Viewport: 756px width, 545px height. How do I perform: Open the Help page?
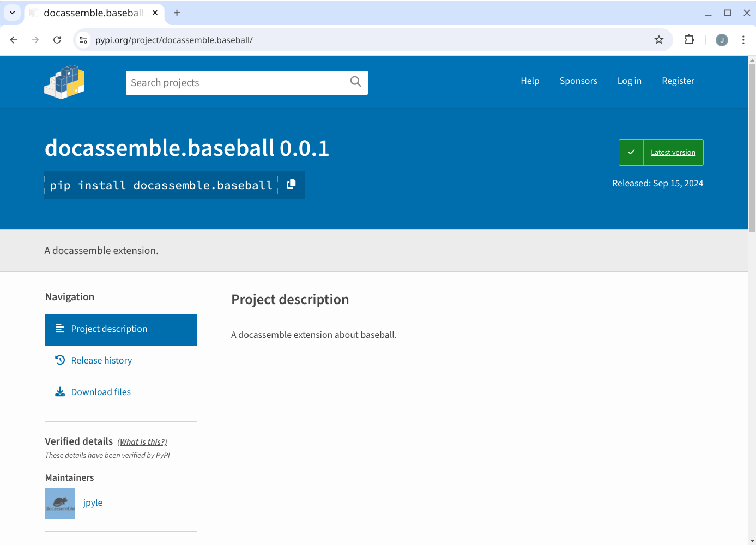[530, 81]
